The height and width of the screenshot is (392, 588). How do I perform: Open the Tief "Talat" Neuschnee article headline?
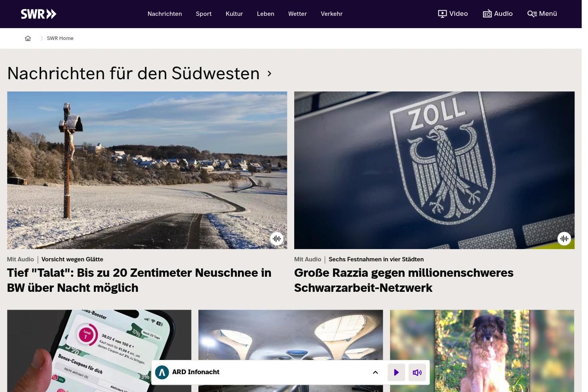tap(139, 280)
